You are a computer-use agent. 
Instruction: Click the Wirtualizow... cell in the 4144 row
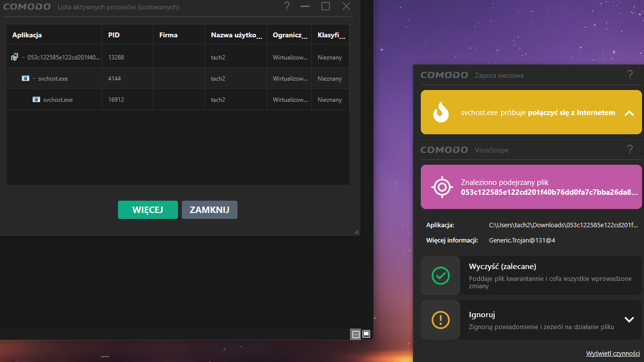pyautogui.click(x=290, y=79)
